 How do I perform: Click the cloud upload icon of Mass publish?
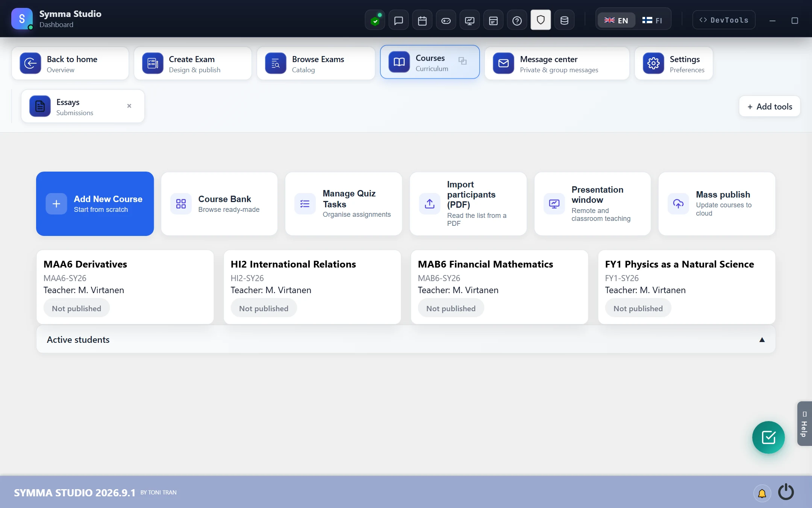[x=678, y=204]
